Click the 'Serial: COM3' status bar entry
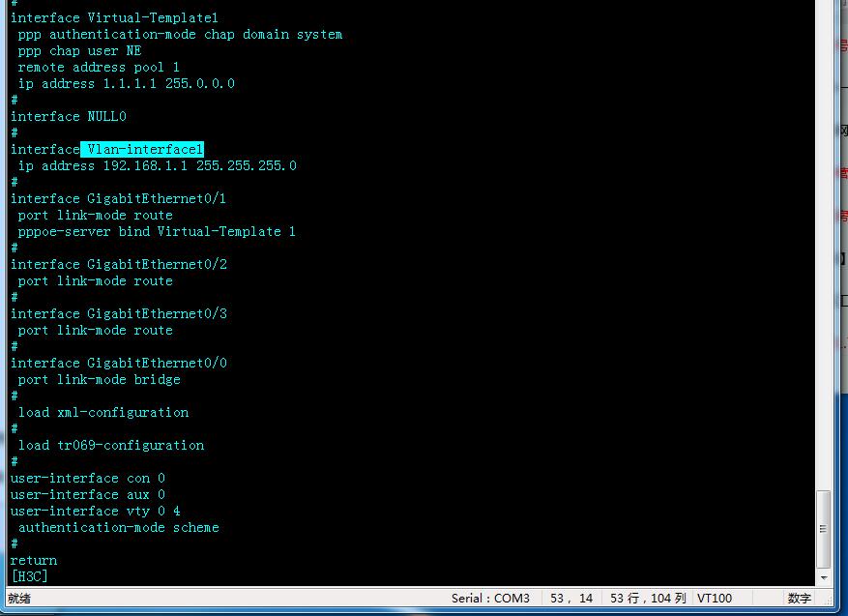This screenshot has height=616, width=848. 490,599
